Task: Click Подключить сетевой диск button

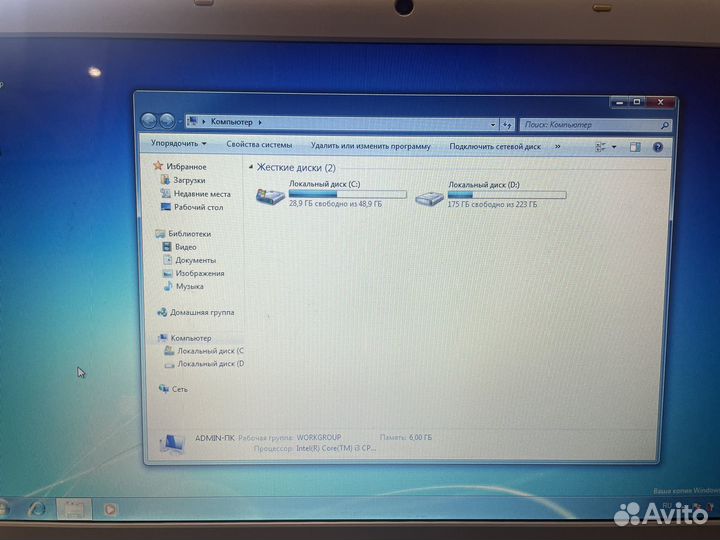Action: [494, 146]
